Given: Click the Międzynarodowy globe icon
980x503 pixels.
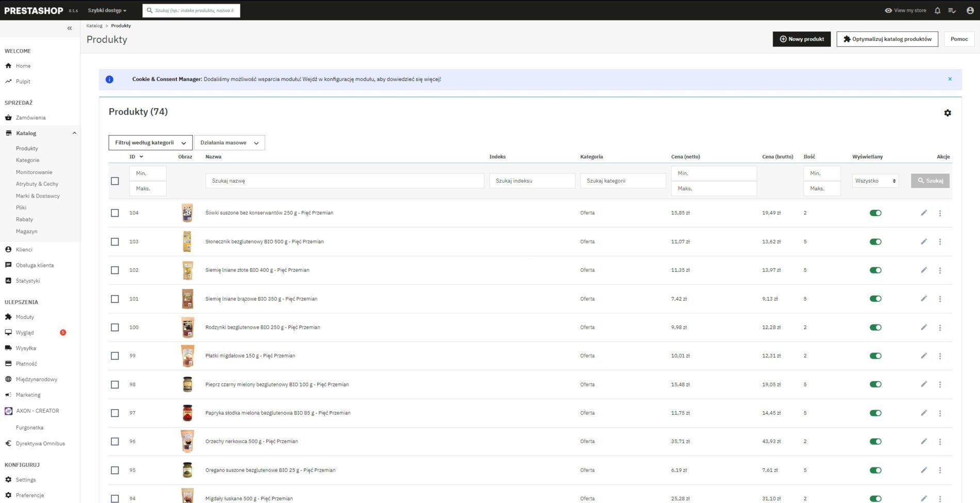Looking at the screenshot, I should [x=8, y=379].
